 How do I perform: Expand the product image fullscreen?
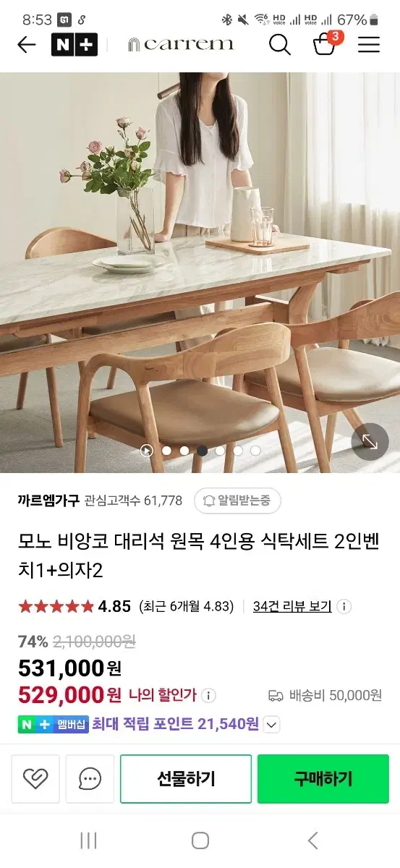pos(370,441)
